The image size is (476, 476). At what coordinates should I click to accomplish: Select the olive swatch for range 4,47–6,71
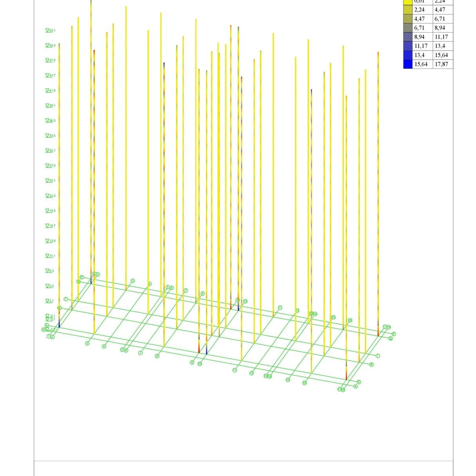(408, 18)
